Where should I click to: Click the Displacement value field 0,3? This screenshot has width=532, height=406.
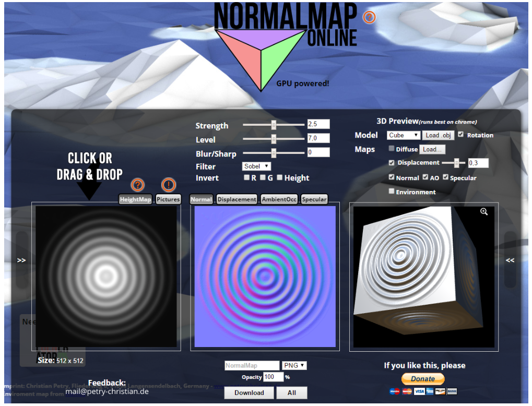(x=478, y=163)
